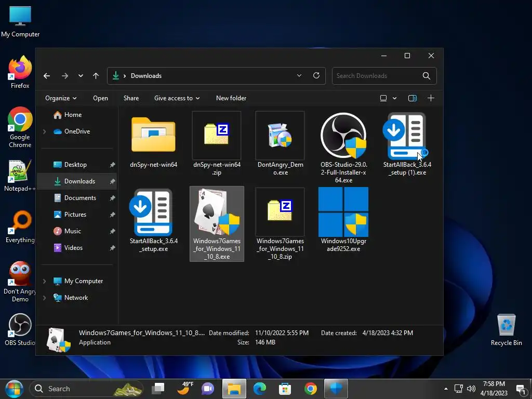
Task: Click the plus icon in Explorer toolbar
Action: pos(431,98)
